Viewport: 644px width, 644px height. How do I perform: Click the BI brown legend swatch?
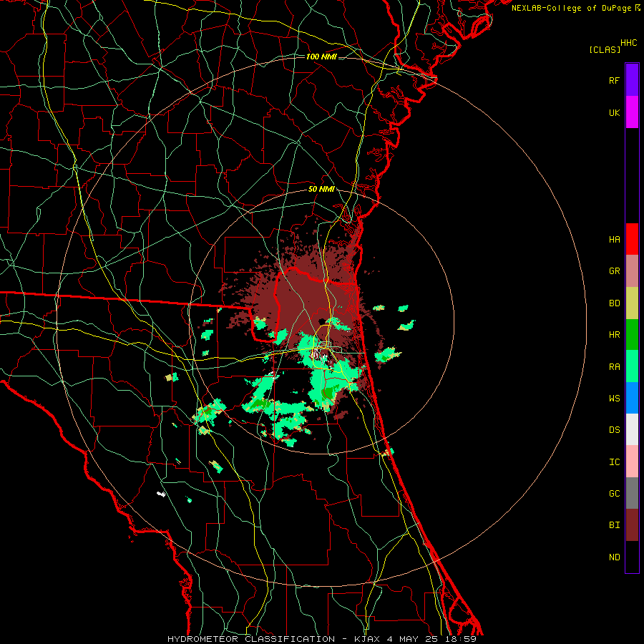[x=632, y=525]
